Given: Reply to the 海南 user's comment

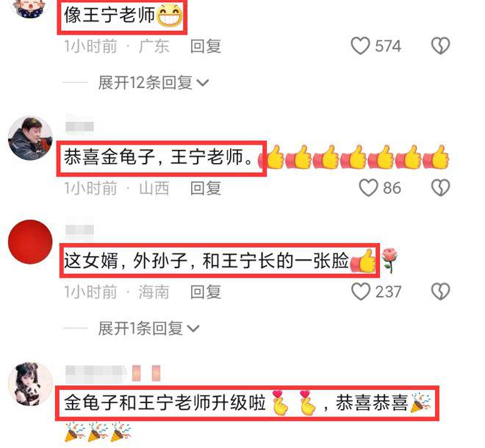Looking at the screenshot, I should [205, 292].
